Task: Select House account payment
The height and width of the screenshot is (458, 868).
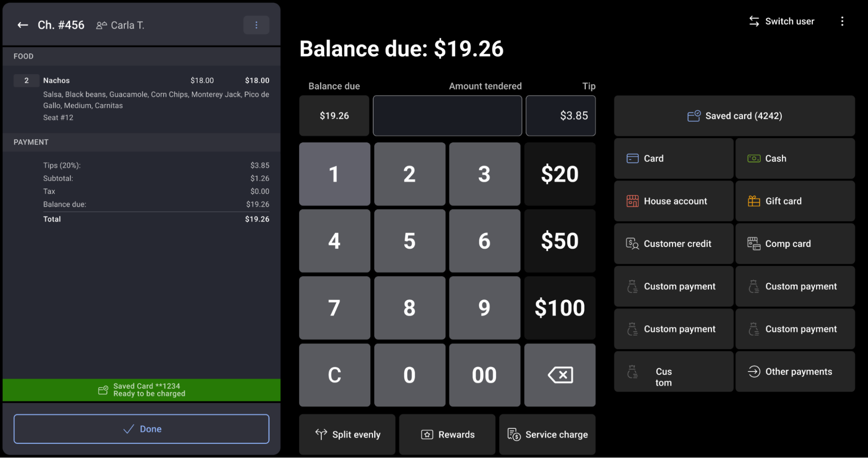Action: [673, 201]
